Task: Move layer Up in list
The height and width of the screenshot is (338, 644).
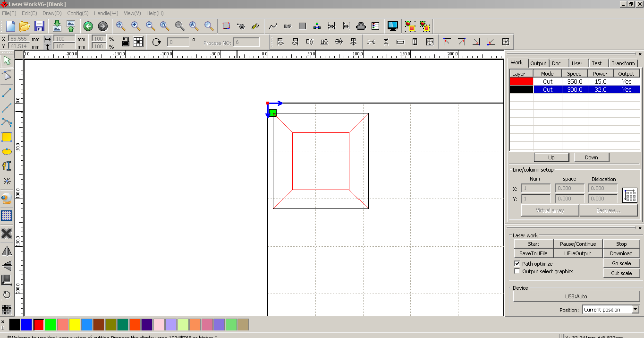Action: 551,157
